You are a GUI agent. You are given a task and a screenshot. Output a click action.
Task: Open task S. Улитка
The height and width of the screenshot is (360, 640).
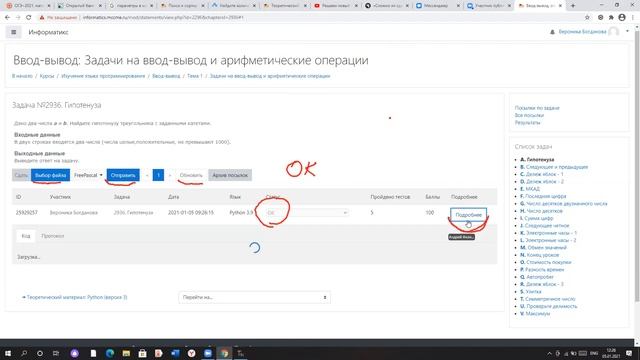[x=530, y=292]
